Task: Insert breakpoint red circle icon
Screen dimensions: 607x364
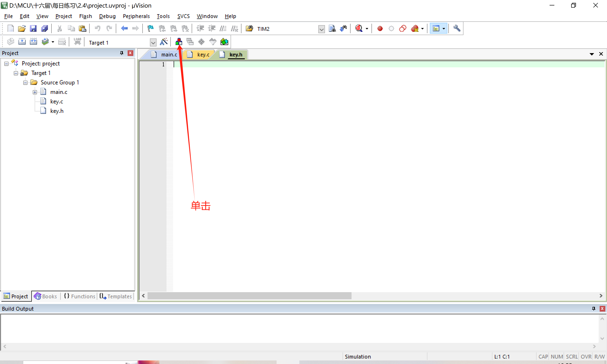Action: pyautogui.click(x=380, y=29)
